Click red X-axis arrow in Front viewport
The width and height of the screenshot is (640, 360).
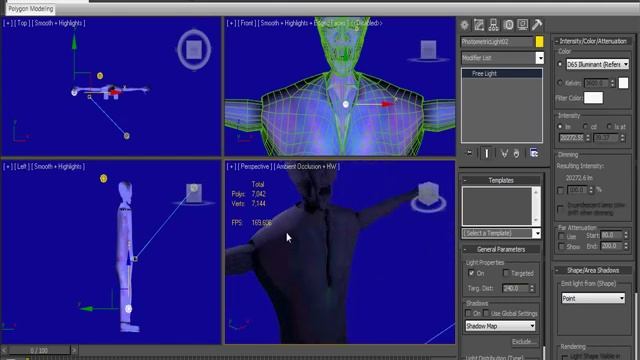tap(386, 104)
